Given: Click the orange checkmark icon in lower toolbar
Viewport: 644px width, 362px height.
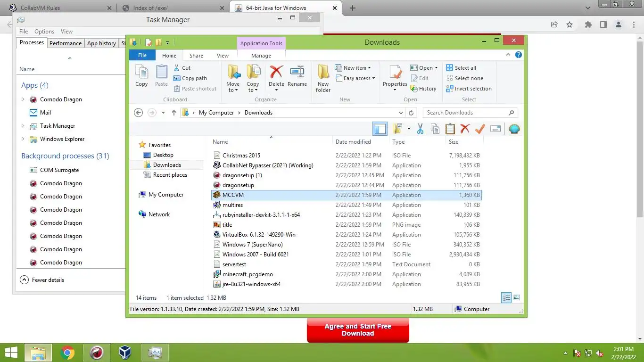Looking at the screenshot, I should point(480,129).
